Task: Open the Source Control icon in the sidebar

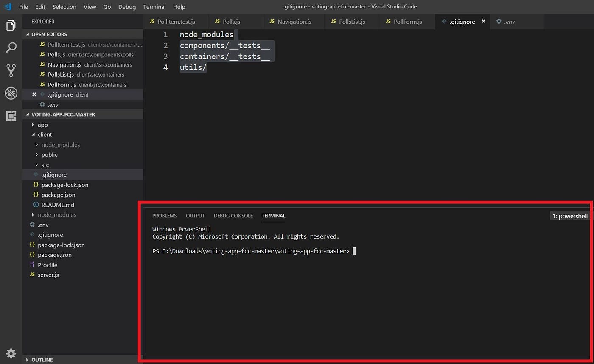Action: tap(11, 70)
